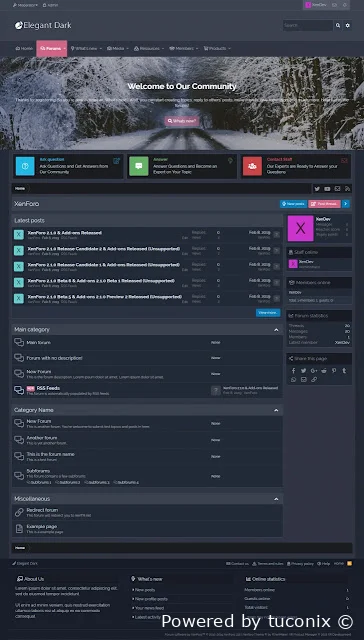Viewport: 364px width, 640px height.
Task: Click the RSS feed icon in footer bar
Action: [x=349, y=564]
